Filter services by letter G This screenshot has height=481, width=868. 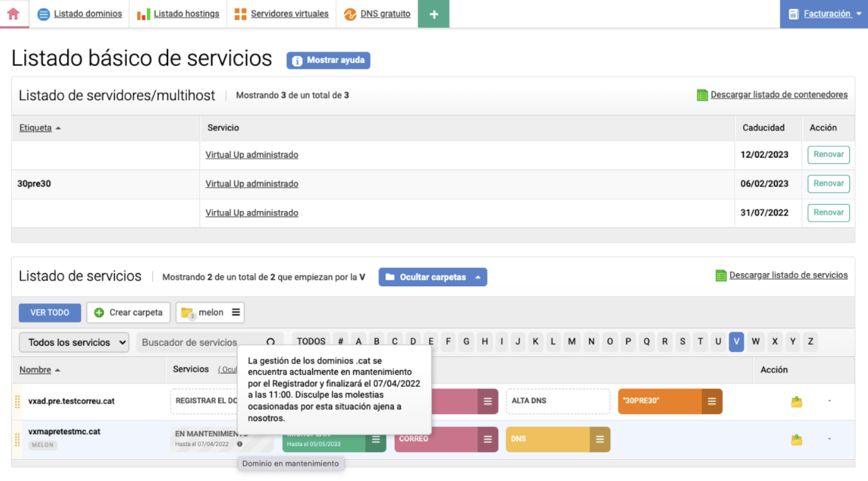[466, 341]
